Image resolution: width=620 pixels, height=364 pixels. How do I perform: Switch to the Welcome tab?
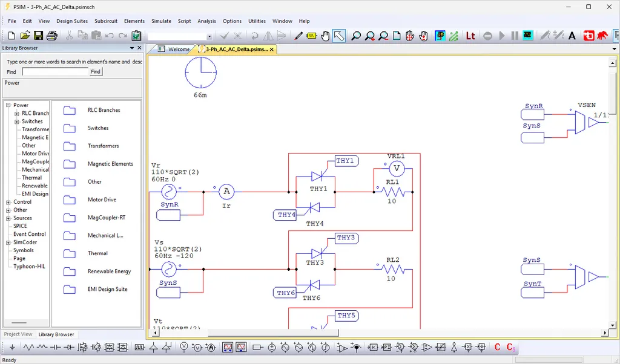[x=174, y=50]
